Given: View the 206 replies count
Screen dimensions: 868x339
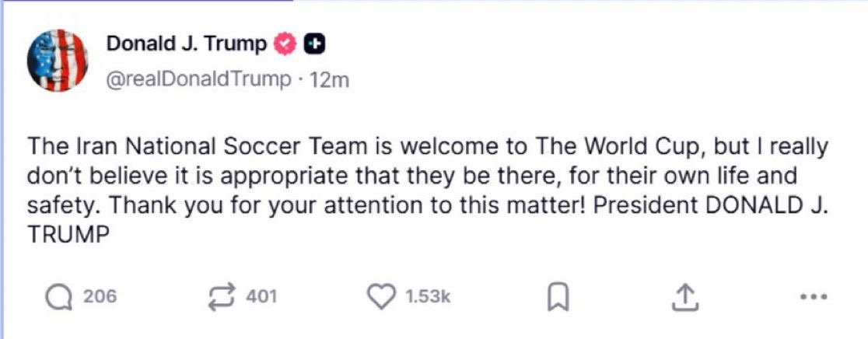Looking at the screenshot, I should point(100,296).
